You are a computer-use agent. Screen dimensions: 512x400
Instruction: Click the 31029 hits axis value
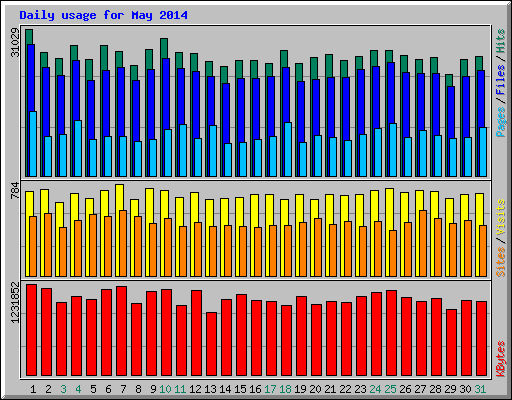coord(15,43)
